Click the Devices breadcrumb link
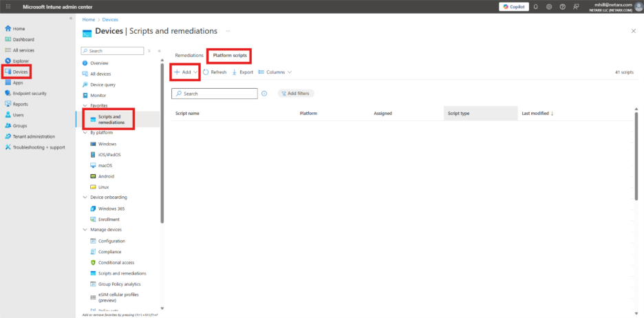The height and width of the screenshot is (318, 644). [110, 19]
